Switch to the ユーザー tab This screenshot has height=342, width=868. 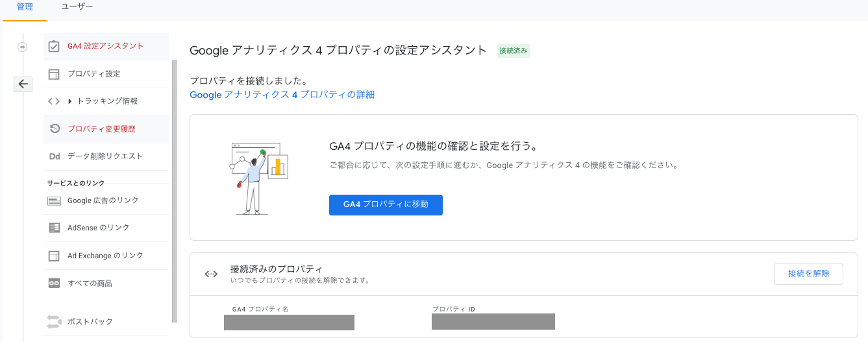point(77,7)
